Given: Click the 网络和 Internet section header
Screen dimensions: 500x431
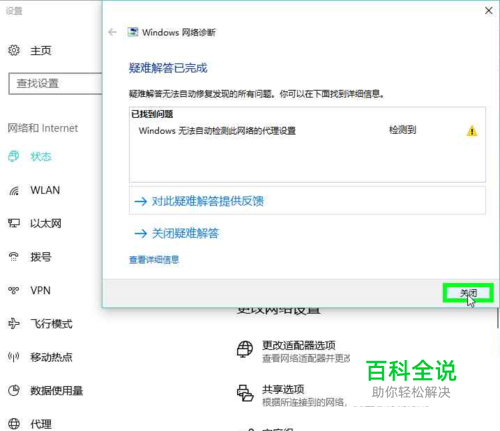Looking at the screenshot, I should 43,128.
